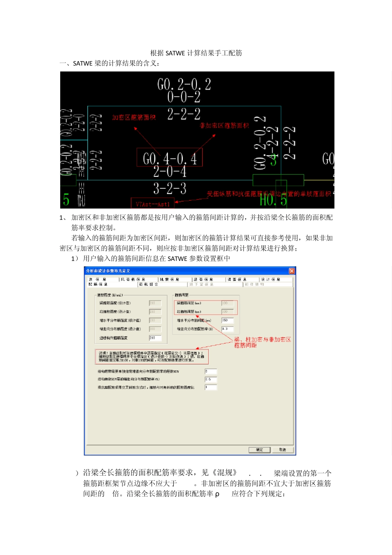This screenshot has width=392, height=555.
Task: Click the cross diagonal reinforcement strength ratio field
Action: [210, 387]
